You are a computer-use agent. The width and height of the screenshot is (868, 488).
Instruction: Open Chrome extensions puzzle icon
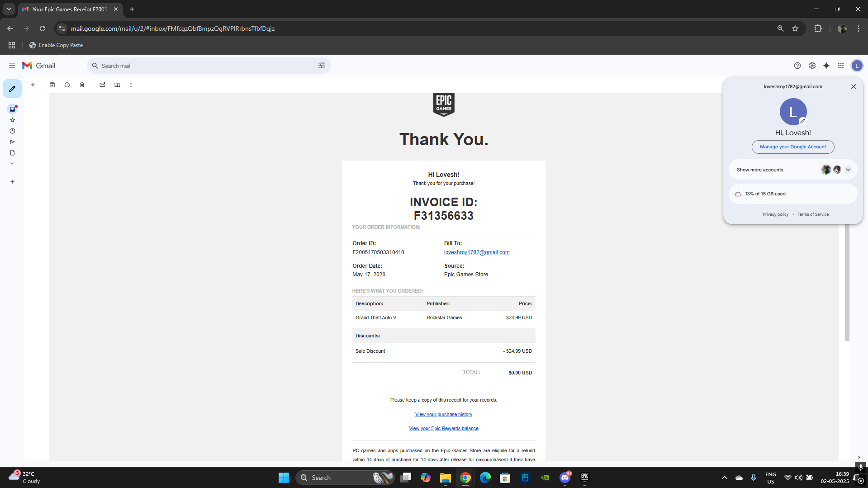[818, 28]
